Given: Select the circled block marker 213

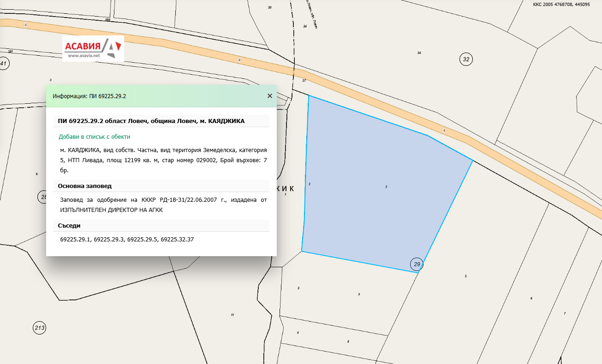Looking at the screenshot, I should (x=40, y=328).
